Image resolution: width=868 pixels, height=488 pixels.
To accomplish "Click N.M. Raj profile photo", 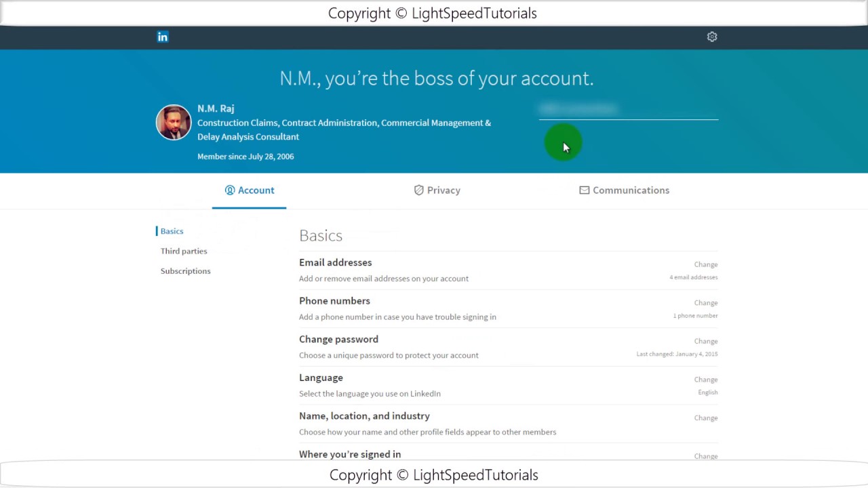I will tap(174, 123).
